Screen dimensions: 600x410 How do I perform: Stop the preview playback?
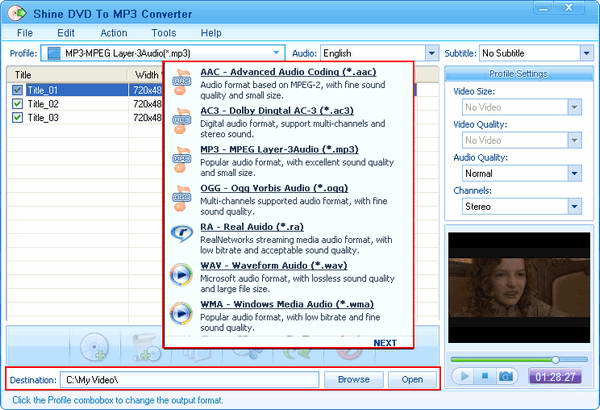[x=485, y=377]
